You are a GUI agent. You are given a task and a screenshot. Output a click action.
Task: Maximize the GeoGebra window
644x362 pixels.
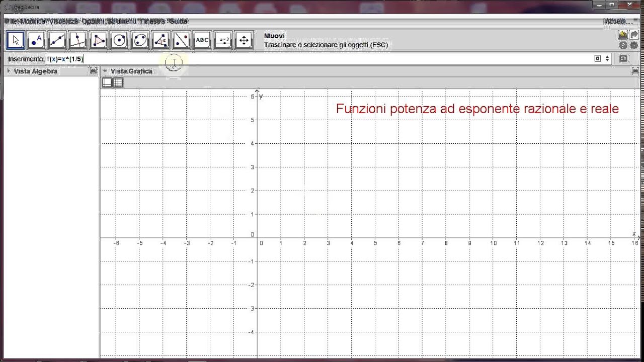click(x=612, y=5)
